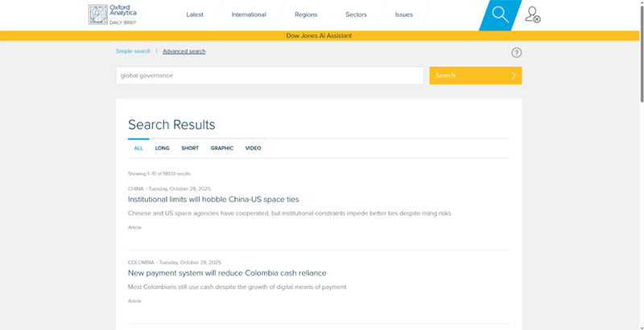This screenshot has height=330, width=644.
Task: Open the Dow Jones AI Assistant banner
Action: (320, 35)
